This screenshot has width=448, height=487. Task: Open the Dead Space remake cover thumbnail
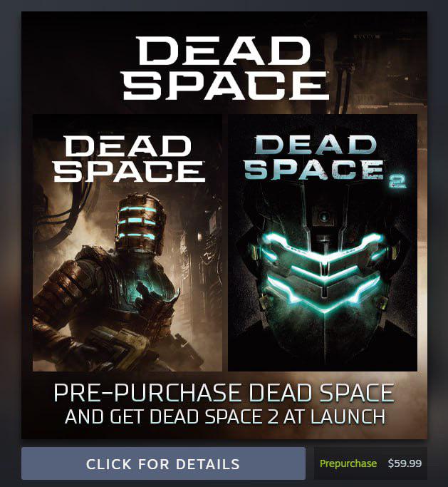[127, 243]
